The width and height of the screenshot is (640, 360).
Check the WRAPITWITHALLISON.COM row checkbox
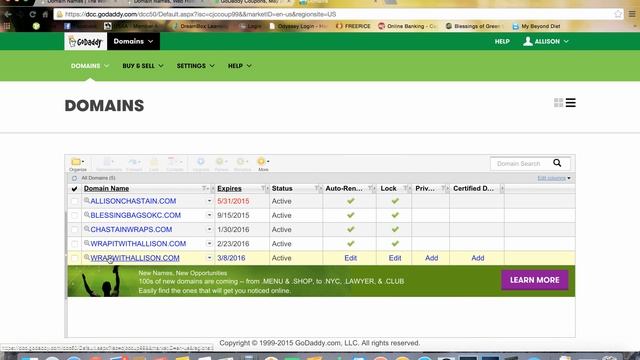pyautogui.click(x=74, y=244)
